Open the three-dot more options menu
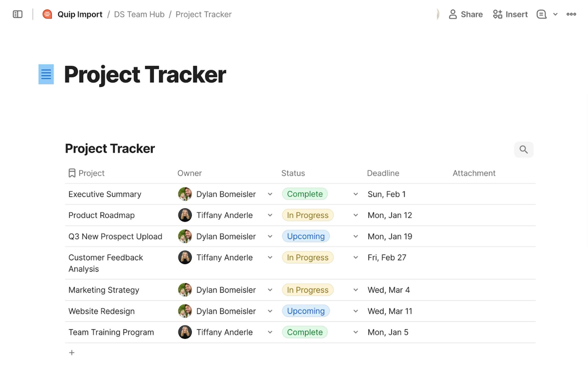Image resolution: width=588 pixels, height=368 pixels. click(571, 14)
